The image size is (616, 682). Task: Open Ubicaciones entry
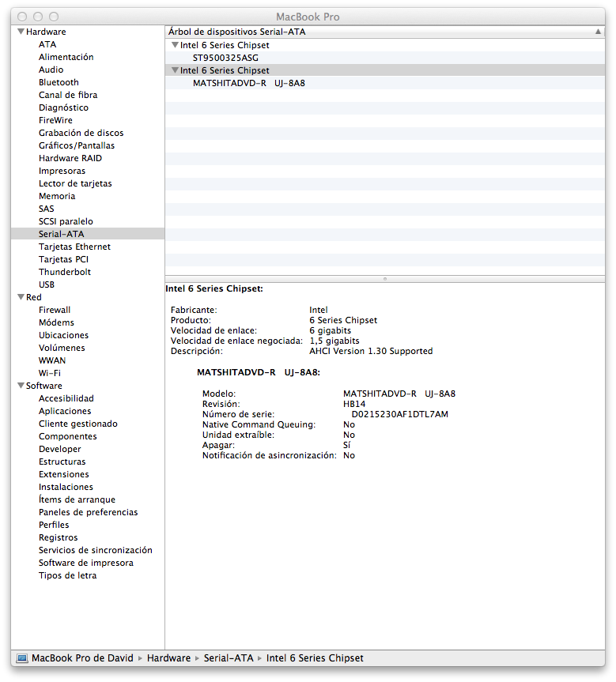(x=63, y=335)
